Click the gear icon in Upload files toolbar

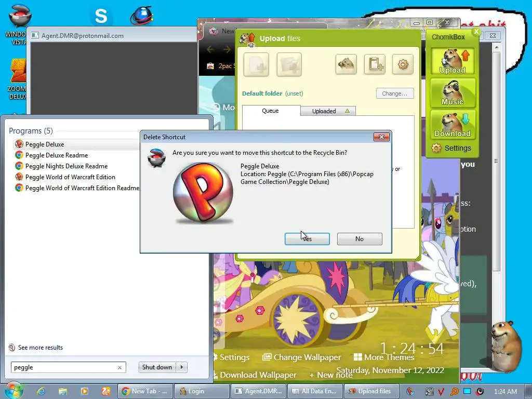click(403, 64)
